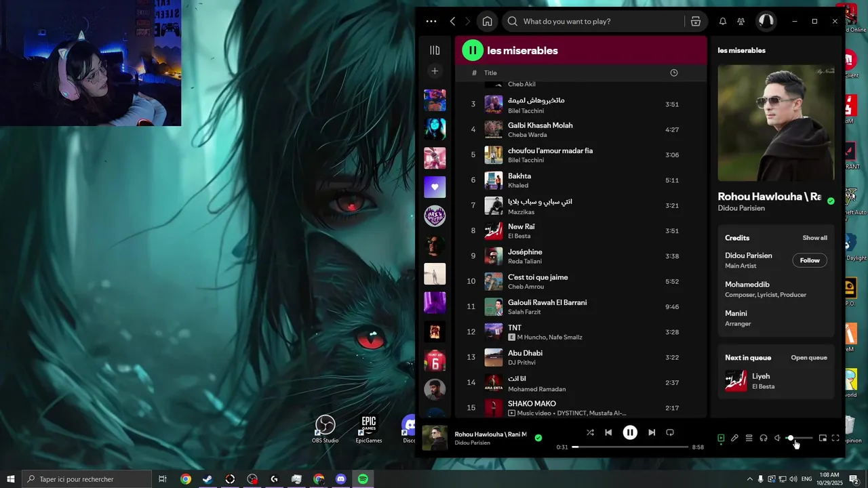Toggle liked checkmark in the player bar

coord(538,438)
